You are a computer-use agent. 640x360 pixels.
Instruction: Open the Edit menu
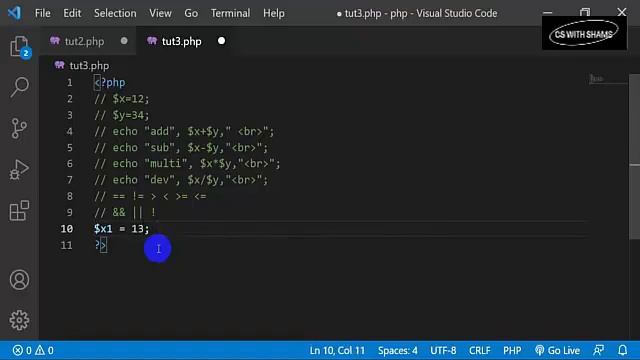pyautogui.click(x=72, y=13)
